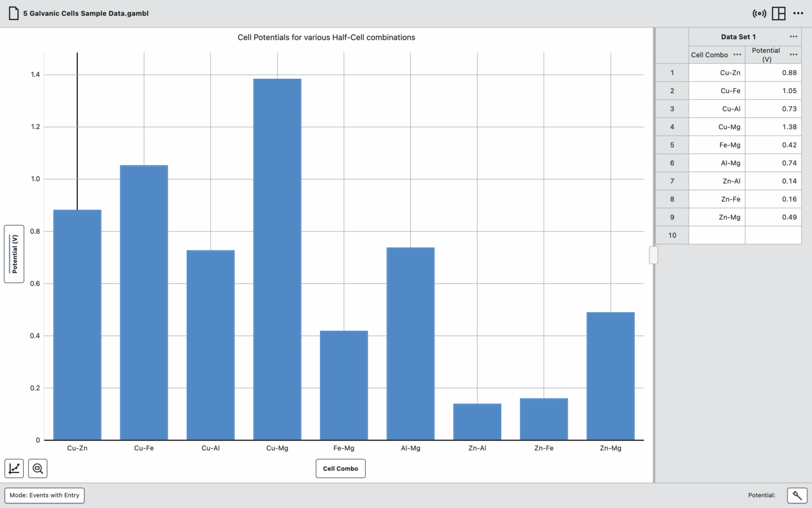Open the file document icon menu
Screen dimensions: 812x508
click(14, 13)
